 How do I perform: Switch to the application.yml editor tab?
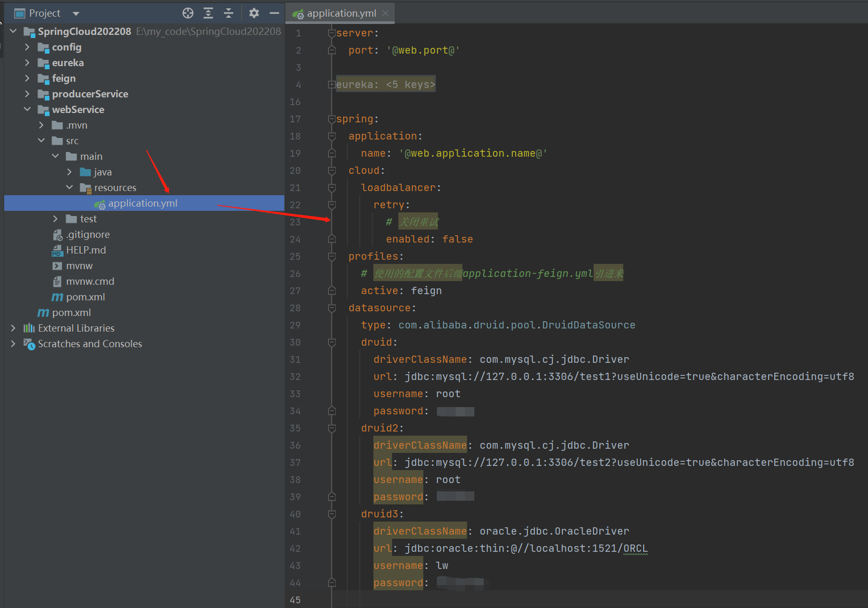point(341,13)
